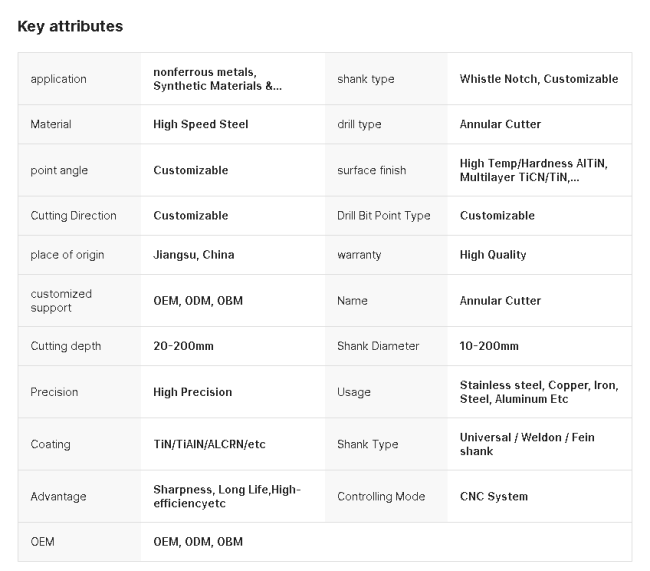This screenshot has height=571, width=650.
Task: Click the "drill type" label
Action: 359,125
